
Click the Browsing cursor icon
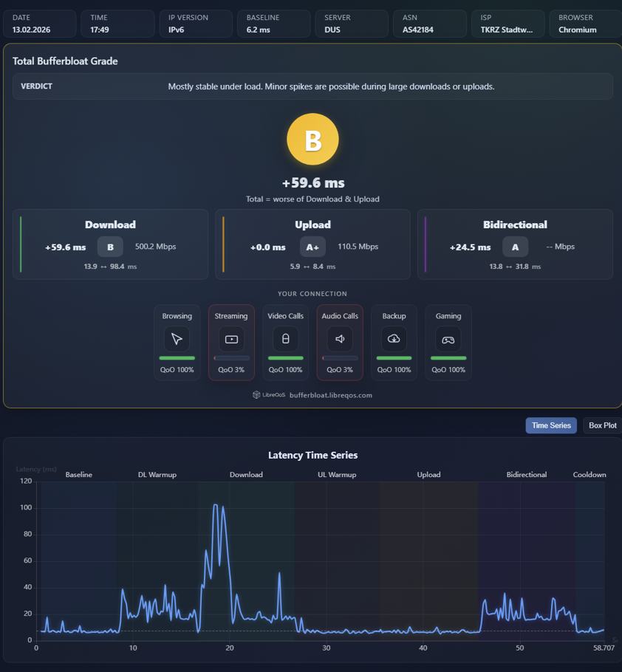coord(177,339)
